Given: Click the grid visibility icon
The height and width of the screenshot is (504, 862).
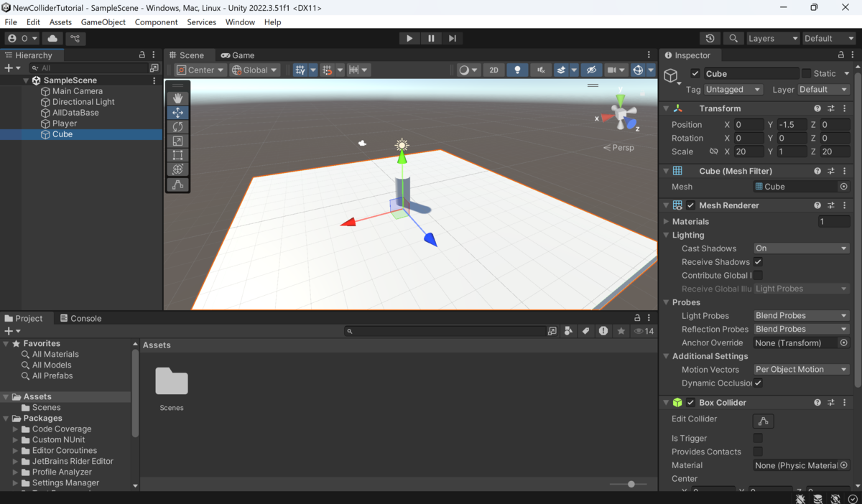Looking at the screenshot, I should point(300,70).
